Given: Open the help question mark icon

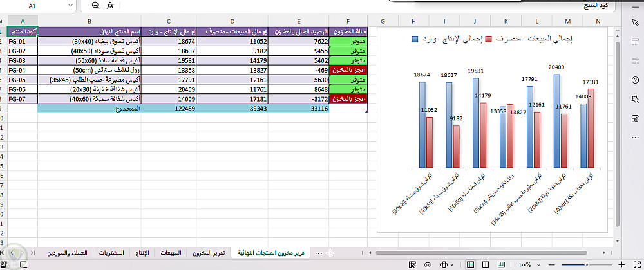Looking at the screenshot, I should tap(635, 80).
